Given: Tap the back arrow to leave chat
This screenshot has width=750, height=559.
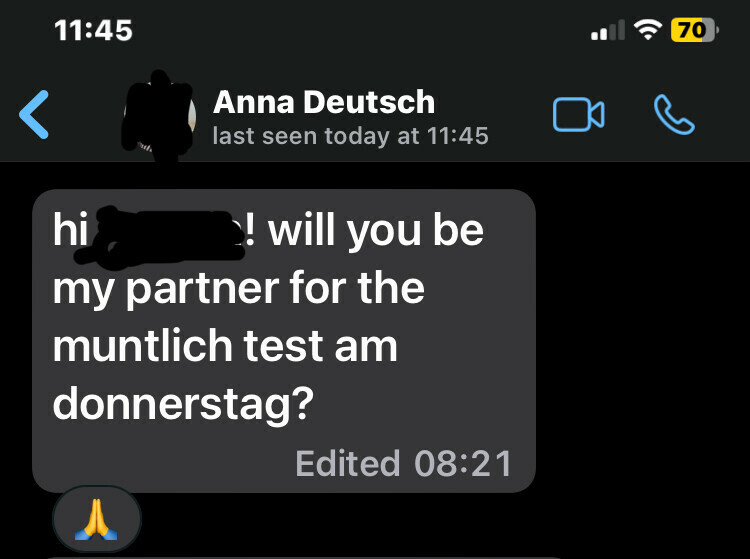Looking at the screenshot, I should [x=34, y=114].
